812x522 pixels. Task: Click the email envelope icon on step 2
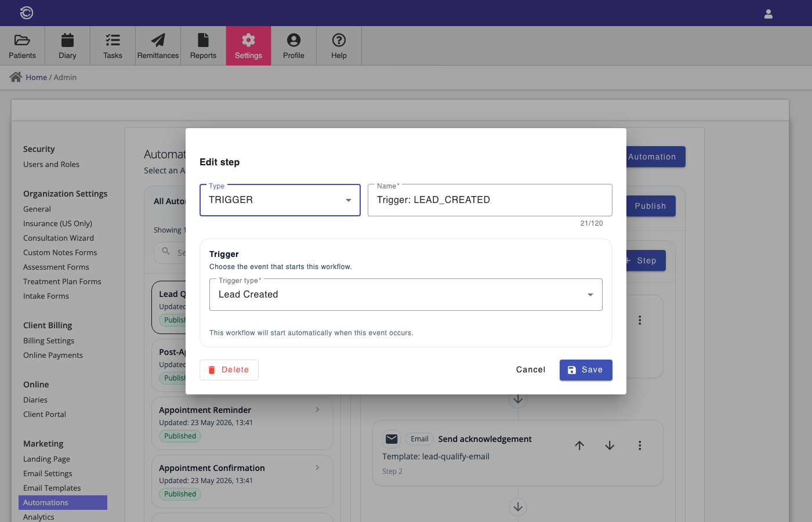[x=391, y=439]
